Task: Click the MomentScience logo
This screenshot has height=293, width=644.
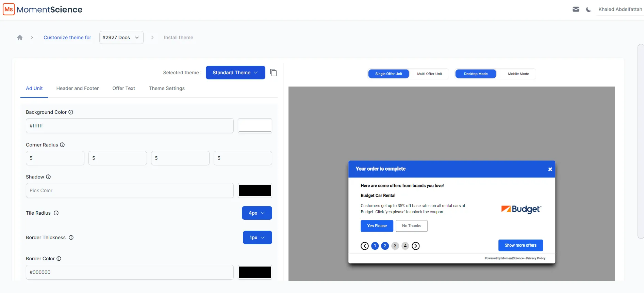Action: [43, 9]
